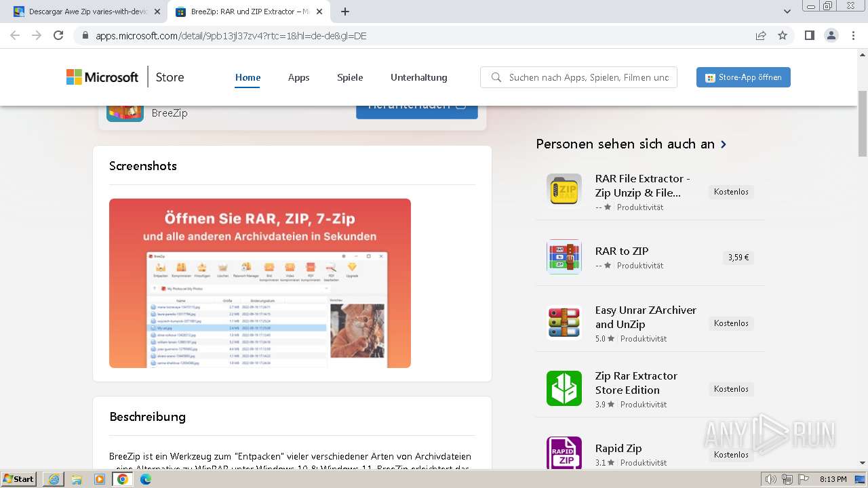The height and width of the screenshot is (488, 868).
Task: Open the Rapid Zip app icon
Action: click(564, 453)
